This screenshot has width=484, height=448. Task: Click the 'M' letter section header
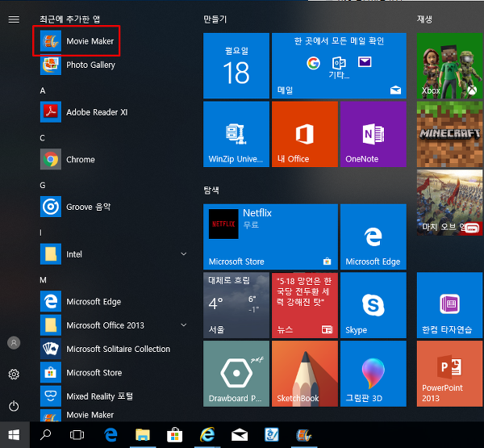pos(43,280)
